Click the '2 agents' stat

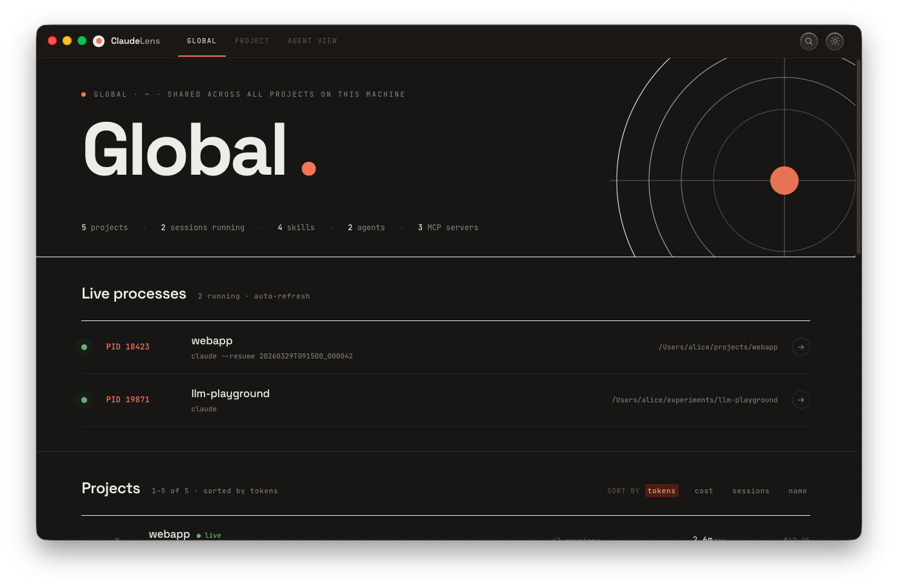click(366, 228)
